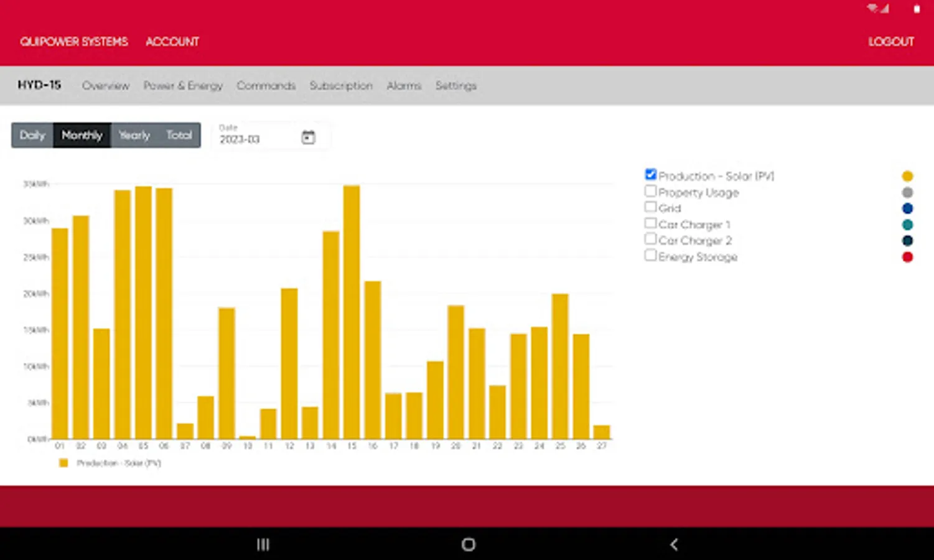The width and height of the screenshot is (934, 560).
Task: Click the HYD-15 device name
Action: 39,85
